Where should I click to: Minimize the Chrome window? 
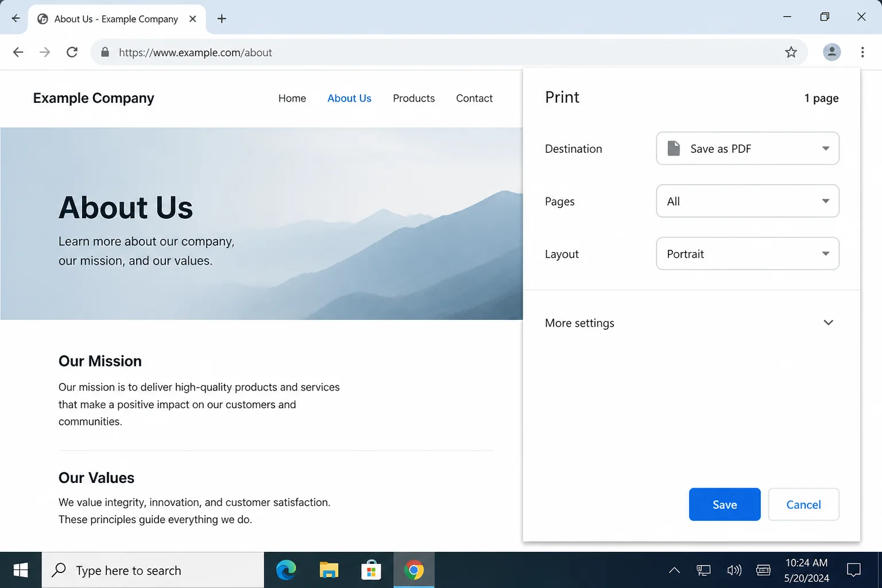click(787, 17)
